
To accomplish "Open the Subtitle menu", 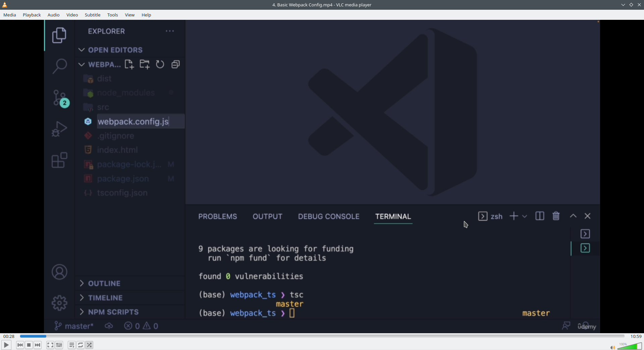I will pyautogui.click(x=93, y=15).
